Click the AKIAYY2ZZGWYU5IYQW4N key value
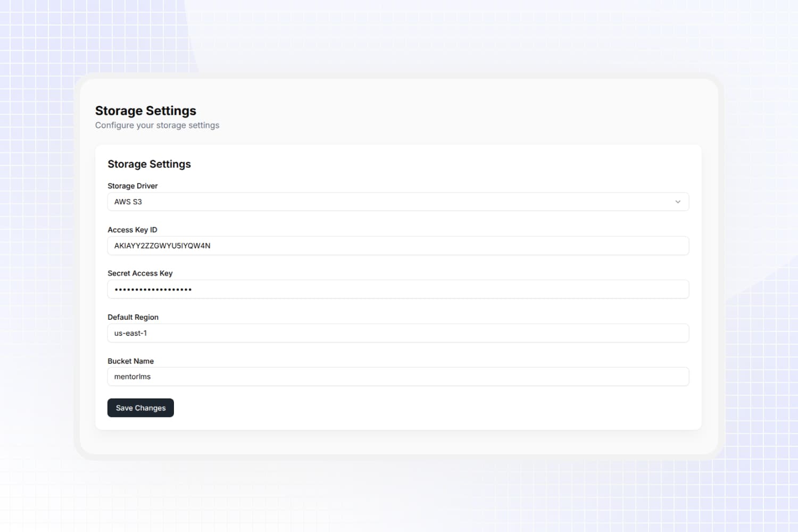 tap(162, 245)
